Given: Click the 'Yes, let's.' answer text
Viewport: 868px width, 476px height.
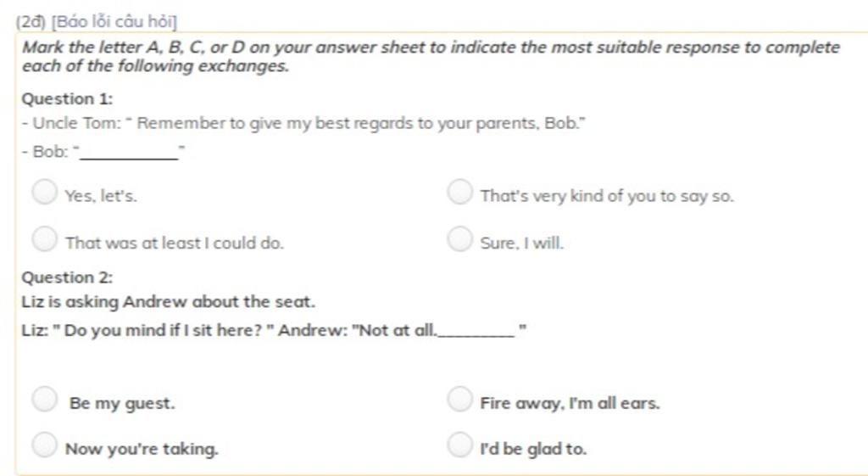Looking at the screenshot, I should [101, 196].
